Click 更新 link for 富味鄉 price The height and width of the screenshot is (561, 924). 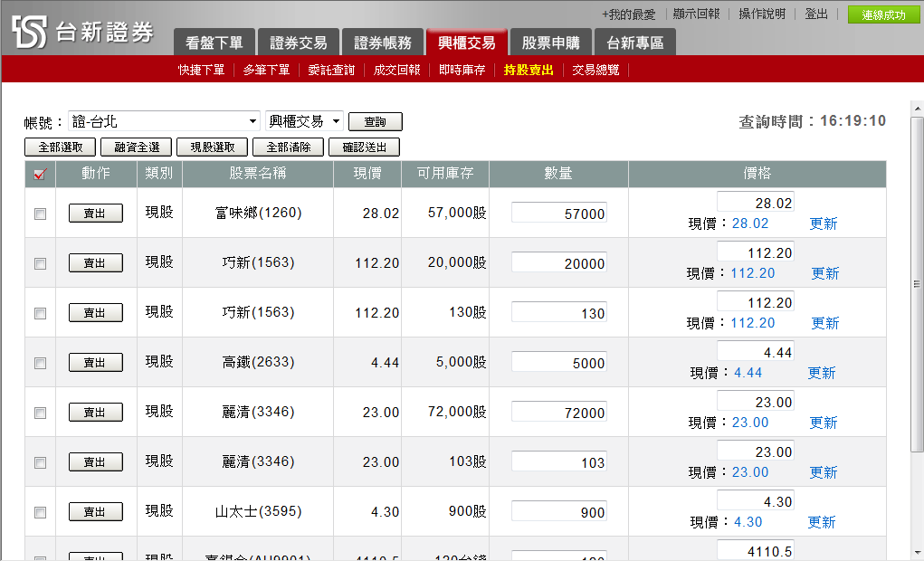tap(823, 223)
